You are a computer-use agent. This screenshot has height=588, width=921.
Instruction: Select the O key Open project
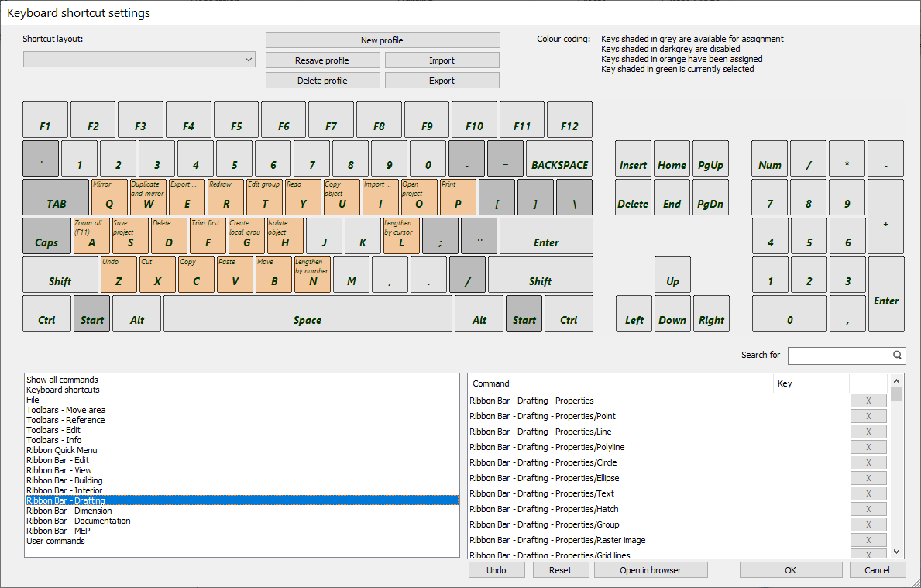(419, 197)
